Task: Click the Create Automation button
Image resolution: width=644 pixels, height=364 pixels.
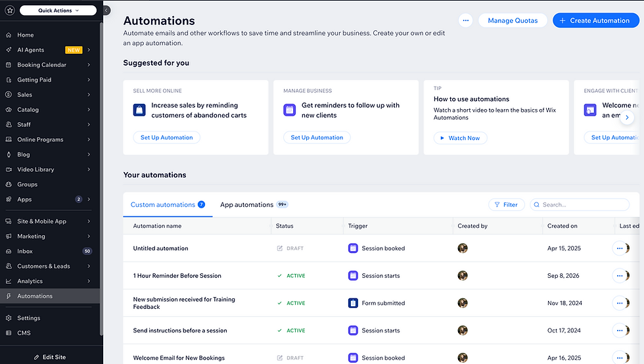Action: (595, 20)
